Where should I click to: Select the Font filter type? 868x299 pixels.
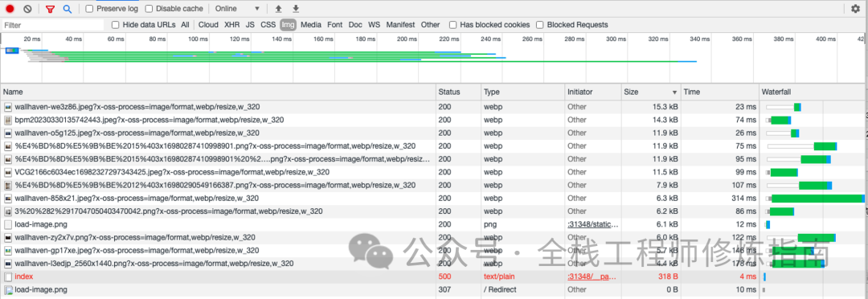click(335, 25)
